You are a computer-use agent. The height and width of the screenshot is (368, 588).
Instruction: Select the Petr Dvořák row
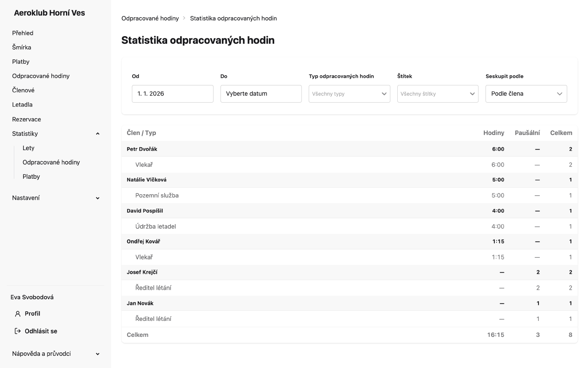click(349, 149)
